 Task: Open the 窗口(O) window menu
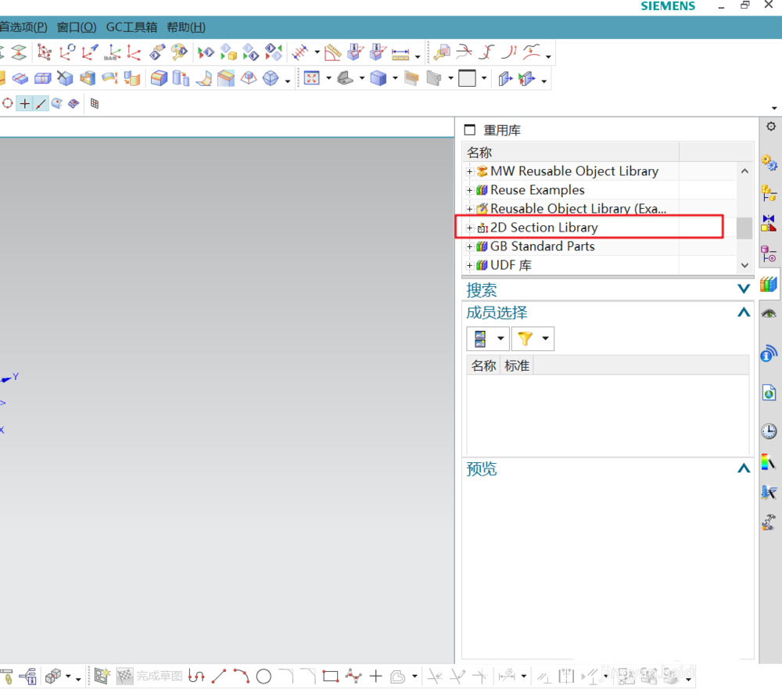coord(77,27)
